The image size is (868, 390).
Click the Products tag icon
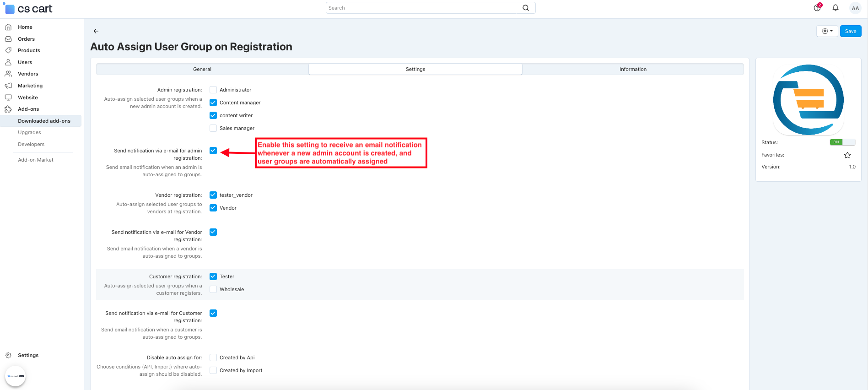[x=8, y=50]
